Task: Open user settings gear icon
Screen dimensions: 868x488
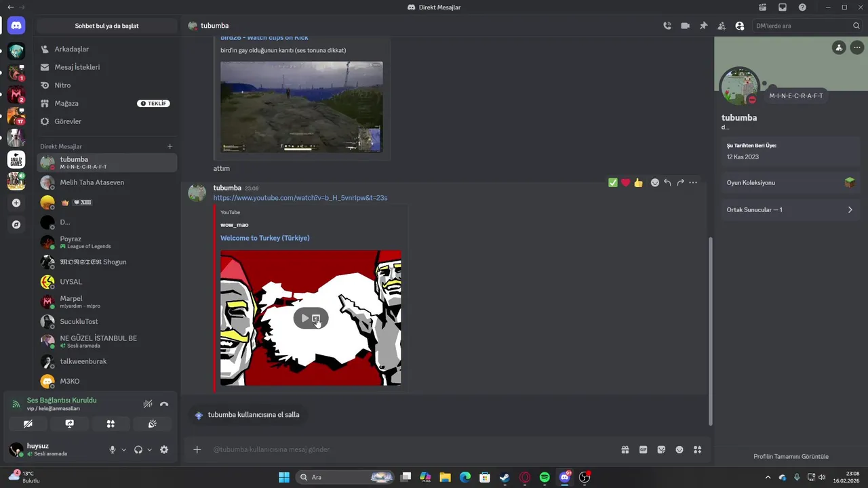Action: [164, 449]
